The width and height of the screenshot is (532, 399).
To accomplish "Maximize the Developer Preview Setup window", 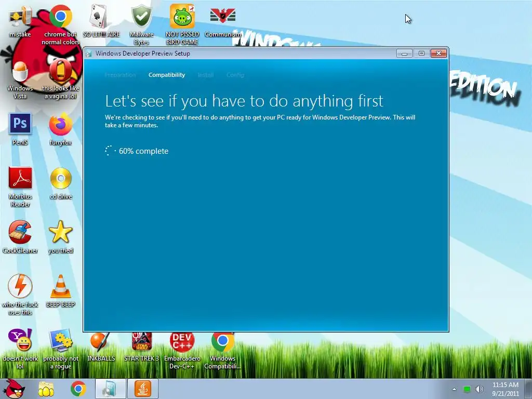I will point(421,54).
